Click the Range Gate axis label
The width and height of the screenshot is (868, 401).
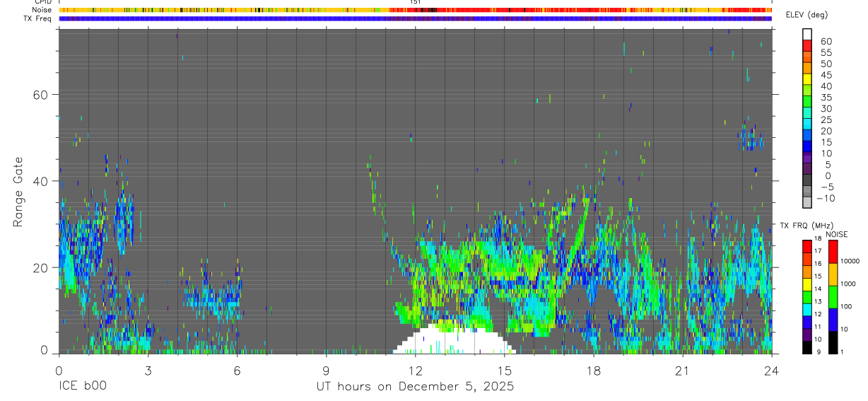coord(18,192)
